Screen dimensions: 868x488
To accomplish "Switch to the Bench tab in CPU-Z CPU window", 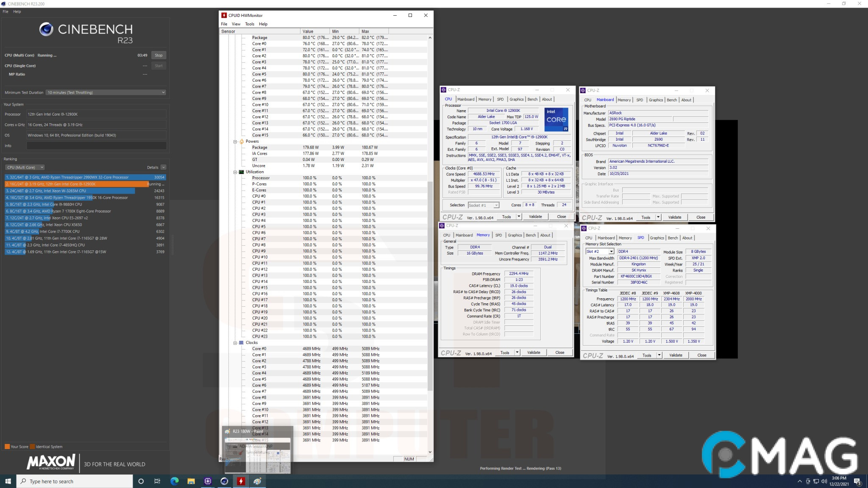I will (x=532, y=100).
